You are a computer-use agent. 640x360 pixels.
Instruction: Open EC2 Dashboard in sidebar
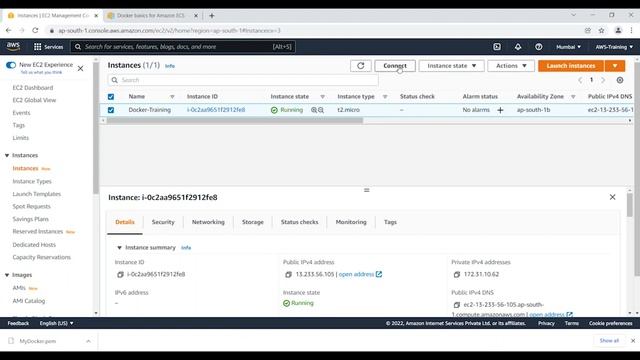[x=33, y=88]
